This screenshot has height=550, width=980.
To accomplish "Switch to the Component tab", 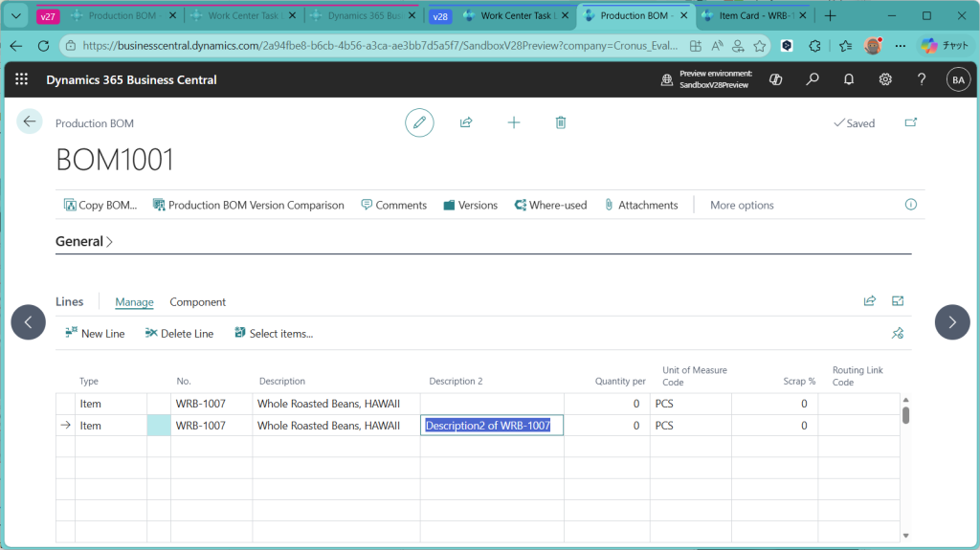I will click(197, 302).
